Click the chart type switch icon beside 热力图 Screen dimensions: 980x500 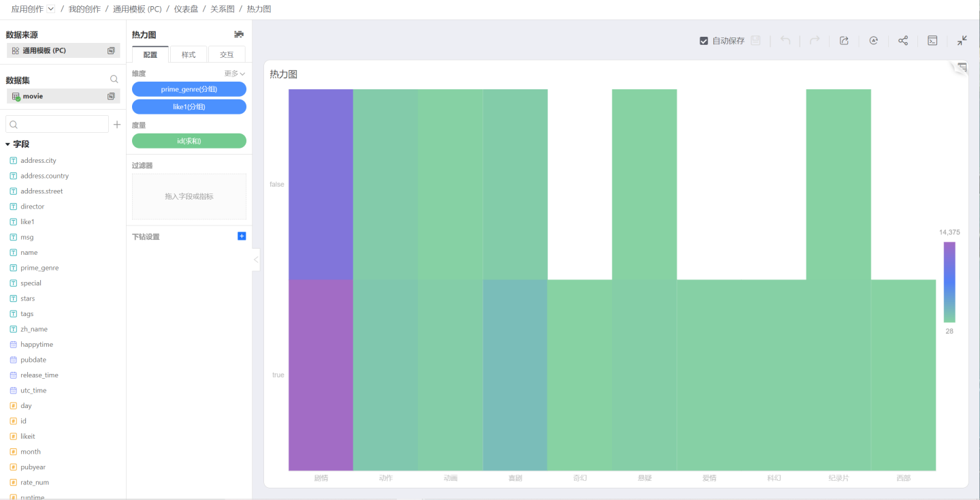pos(239,35)
